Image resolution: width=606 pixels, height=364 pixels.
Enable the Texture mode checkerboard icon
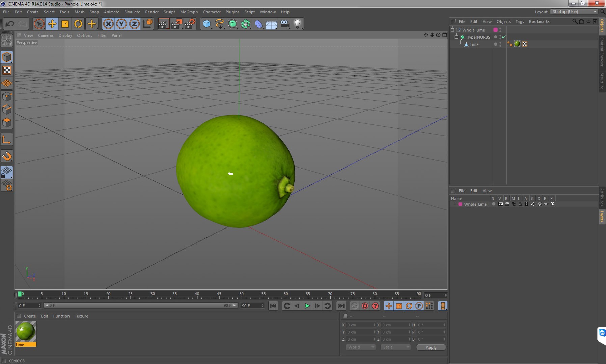pyautogui.click(x=7, y=70)
